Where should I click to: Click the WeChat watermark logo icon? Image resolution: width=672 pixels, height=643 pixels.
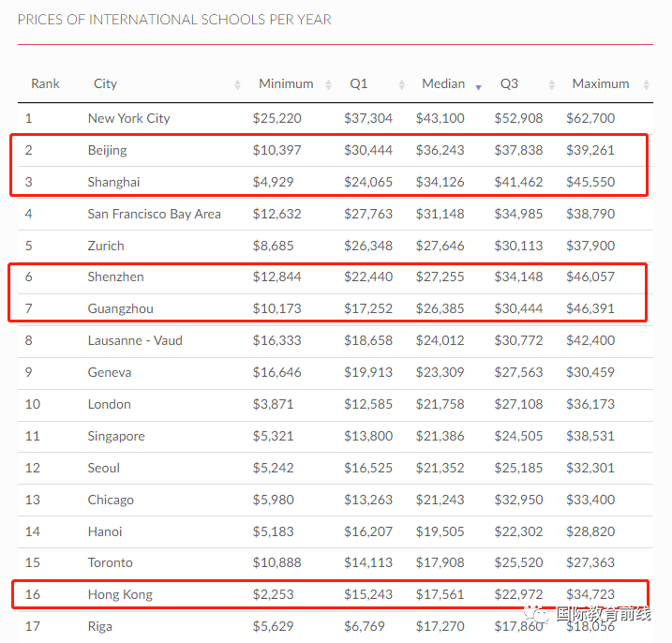click(x=536, y=614)
